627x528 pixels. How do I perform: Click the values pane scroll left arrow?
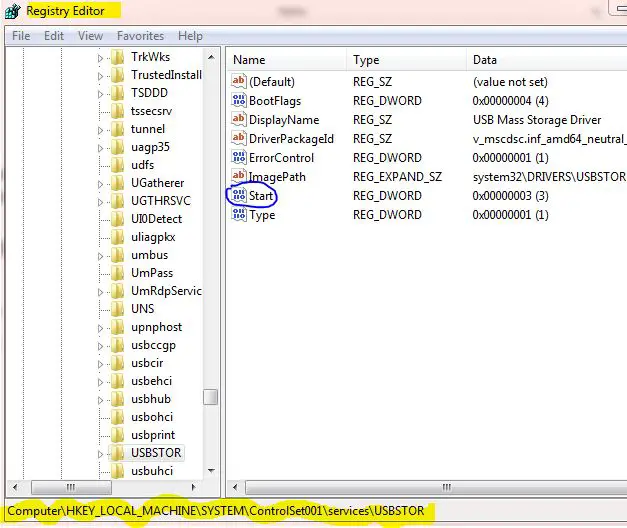click(x=235, y=487)
